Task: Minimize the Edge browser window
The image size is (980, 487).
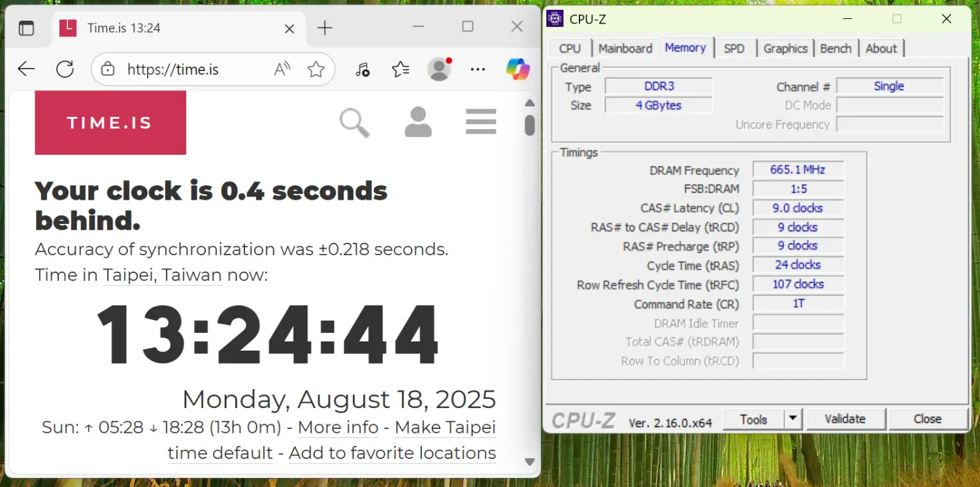Action: [x=418, y=27]
